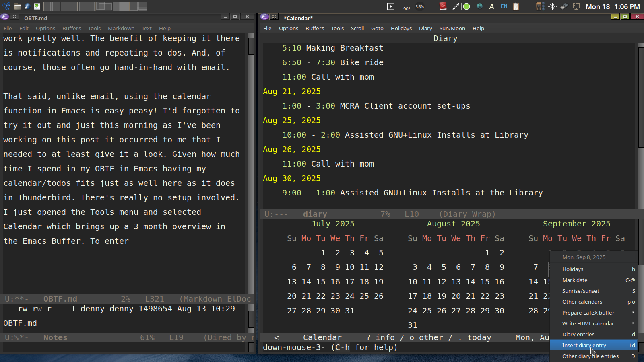Open the Sun/Moon menu in the Calendar frame
The height and width of the screenshot is (362, 644).
452,28
